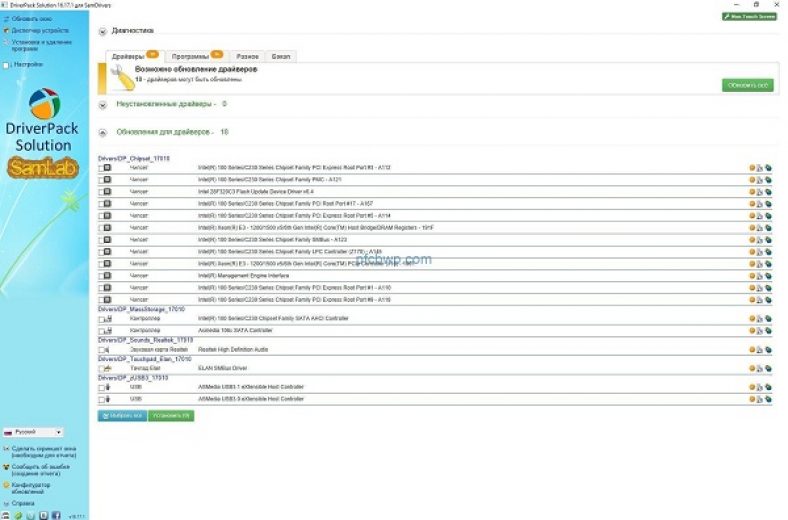Click the Drivers\DP_Chipset group header text

(134, 159)
